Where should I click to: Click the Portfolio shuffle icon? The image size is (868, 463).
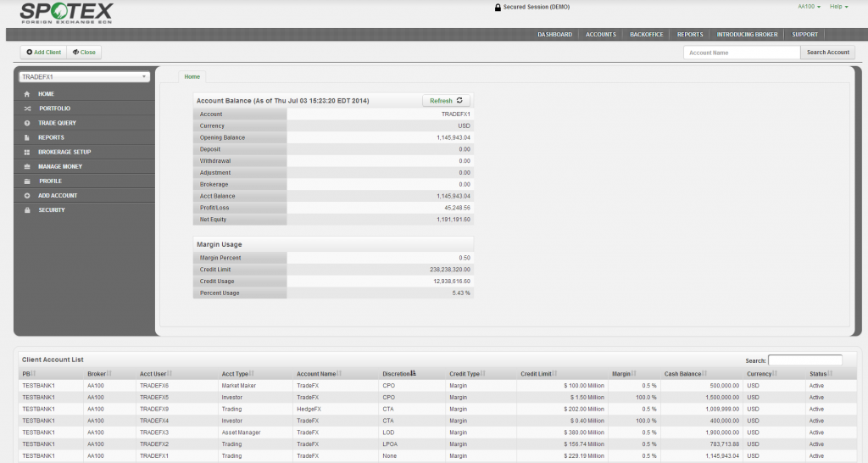click(x=27, y=109)
